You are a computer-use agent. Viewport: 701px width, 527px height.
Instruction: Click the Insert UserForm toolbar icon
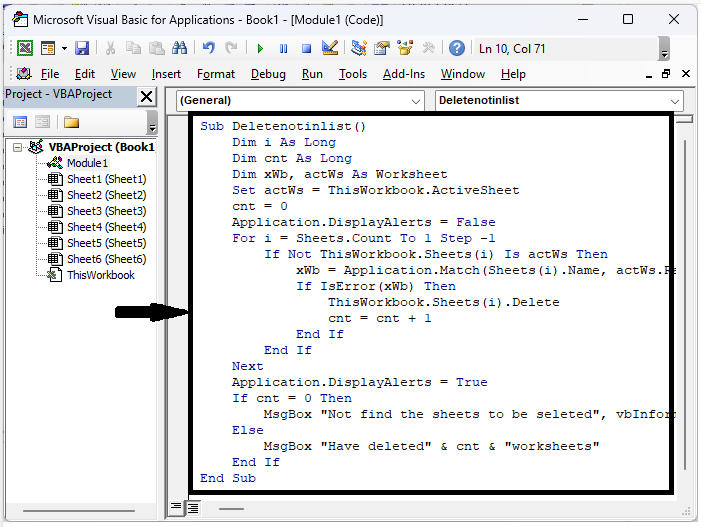coord(48,48)
